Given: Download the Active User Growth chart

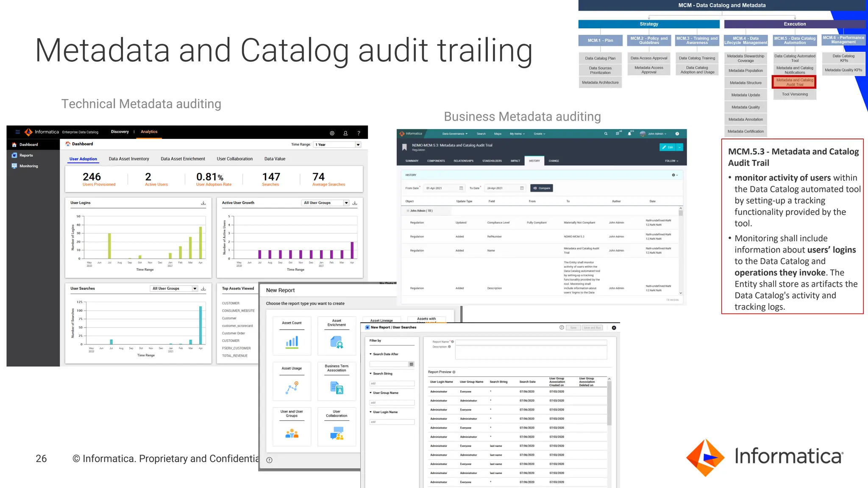Looking at the screenshot, I should [355, 203].
